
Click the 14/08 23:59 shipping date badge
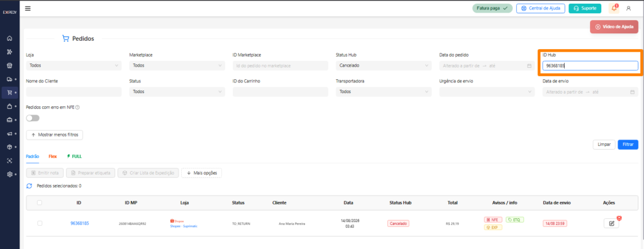(x=555, y=223)
